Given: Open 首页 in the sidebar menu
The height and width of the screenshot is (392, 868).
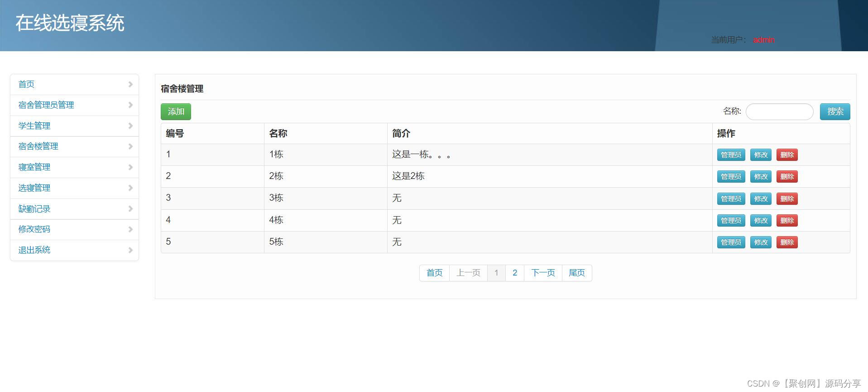Looking at the screenshot, I should coord(74,84).
